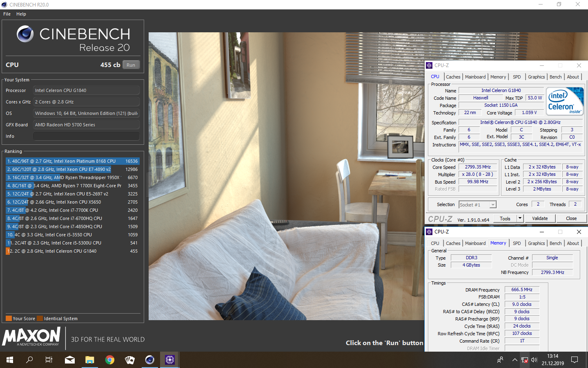The width and height of the screenshot is (588, 368).
Task: Open Mainboard tab in upper CPU-Z
Action: click(475, 77)
